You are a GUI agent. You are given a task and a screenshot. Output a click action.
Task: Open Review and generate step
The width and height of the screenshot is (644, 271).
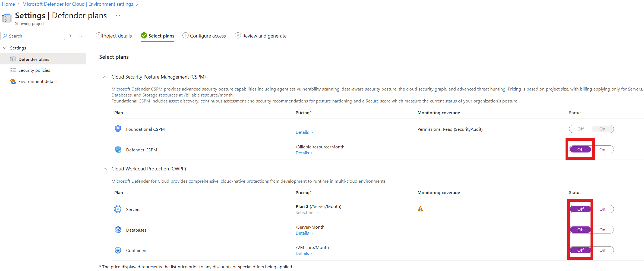click(x=261, y=36)
